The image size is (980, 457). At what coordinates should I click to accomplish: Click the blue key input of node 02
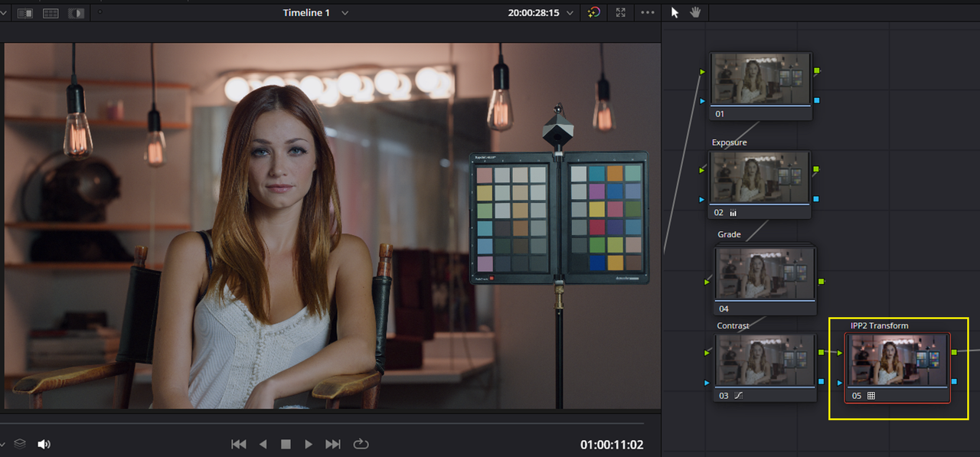click(702, 199)
